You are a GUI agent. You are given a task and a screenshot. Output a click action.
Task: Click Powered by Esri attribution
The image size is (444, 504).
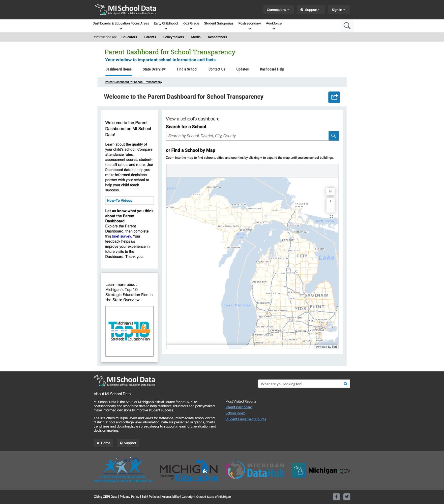tap(327, 347)
